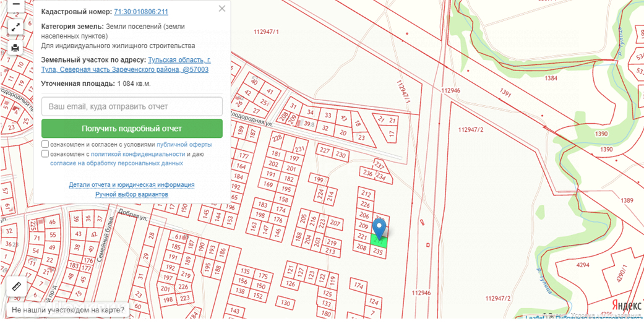Click the zoom out minus button
Image resolution: width=644 pixels, height=334 pixels.
[16, 5]
